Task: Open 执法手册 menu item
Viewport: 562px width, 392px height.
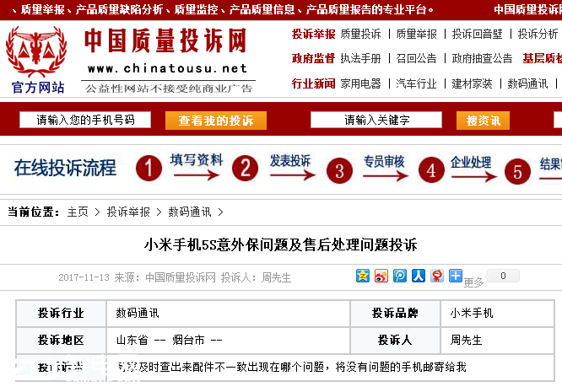Action: [360, 58]
